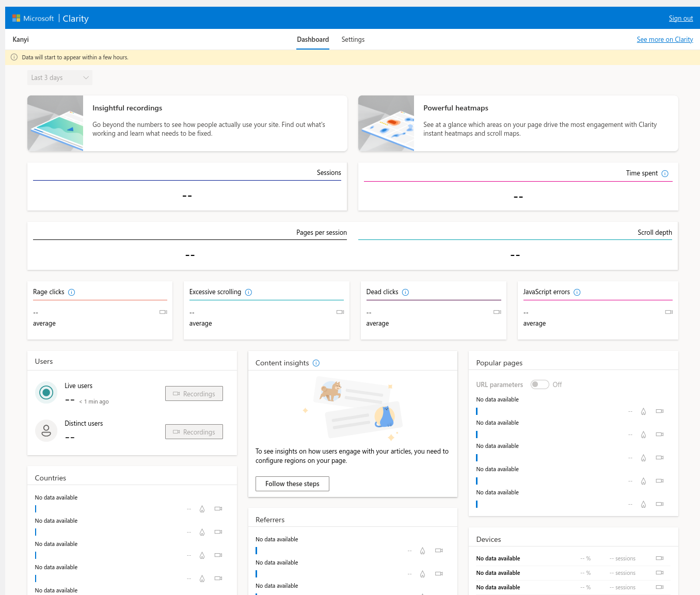Click recordings icon in first Referrers row
The height and width of the screenshot is (595, 700).
click(439, 551)
